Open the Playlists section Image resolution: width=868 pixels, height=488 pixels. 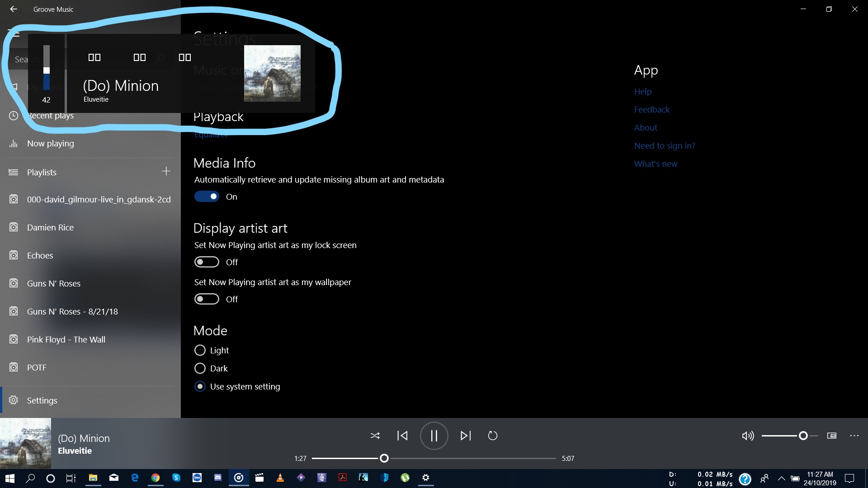42,172
